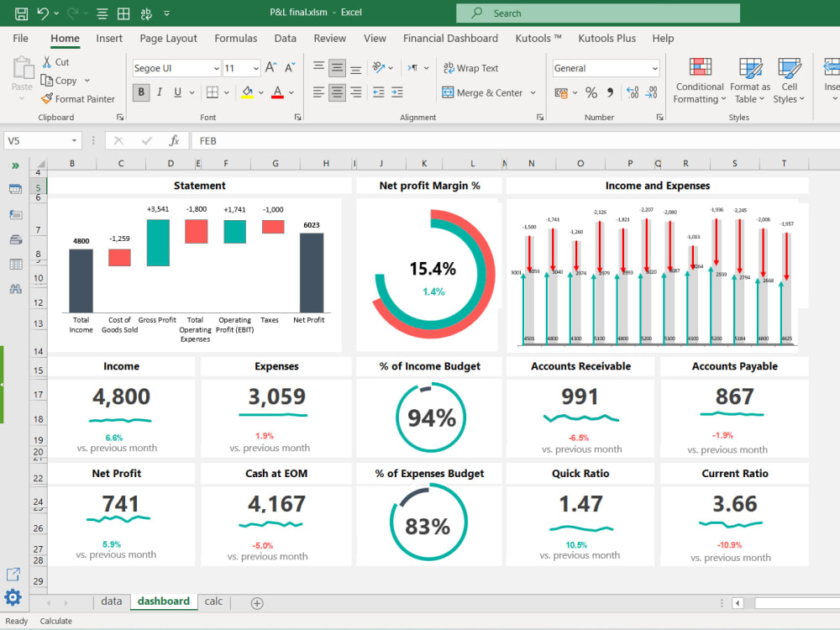Switch to the data sheet tab

tap(111, 601)
